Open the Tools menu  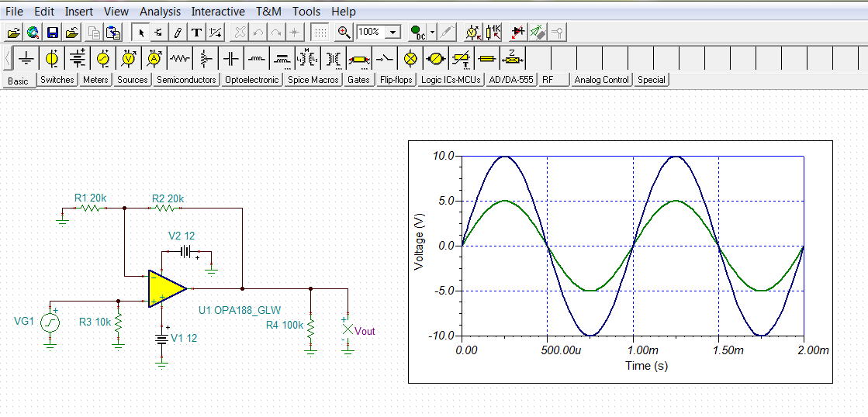(306, 11)
